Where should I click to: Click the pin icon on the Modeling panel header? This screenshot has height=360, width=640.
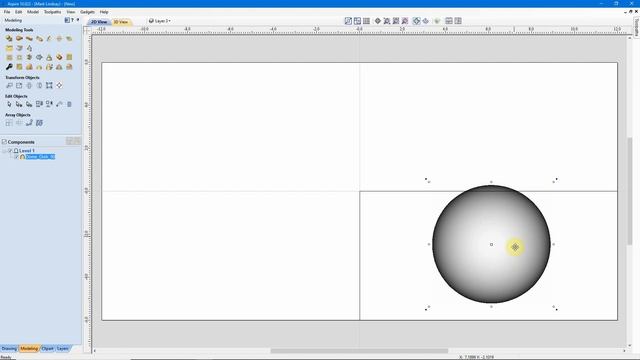(78, 20)
